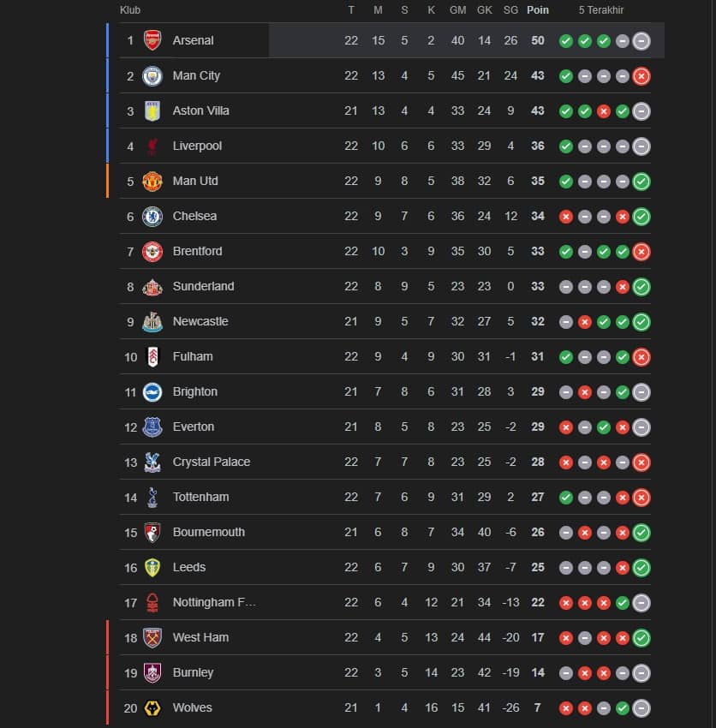Click Arsenal's 50 points value

pos(538,40)
